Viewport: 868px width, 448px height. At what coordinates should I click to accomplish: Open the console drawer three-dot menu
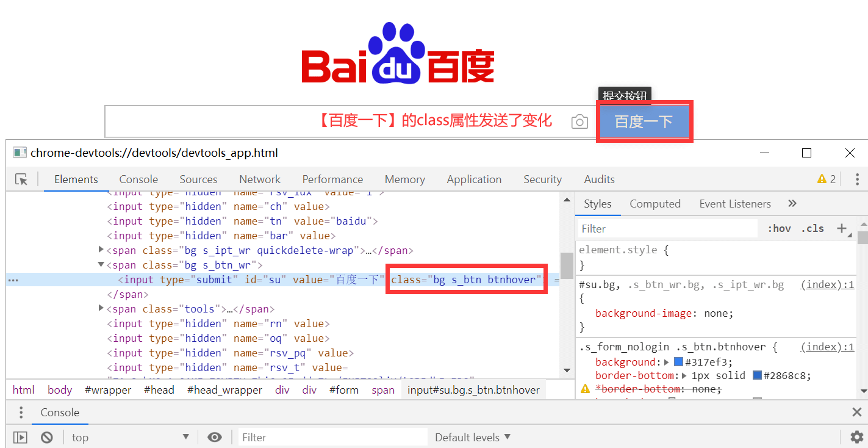click(21, 413)
